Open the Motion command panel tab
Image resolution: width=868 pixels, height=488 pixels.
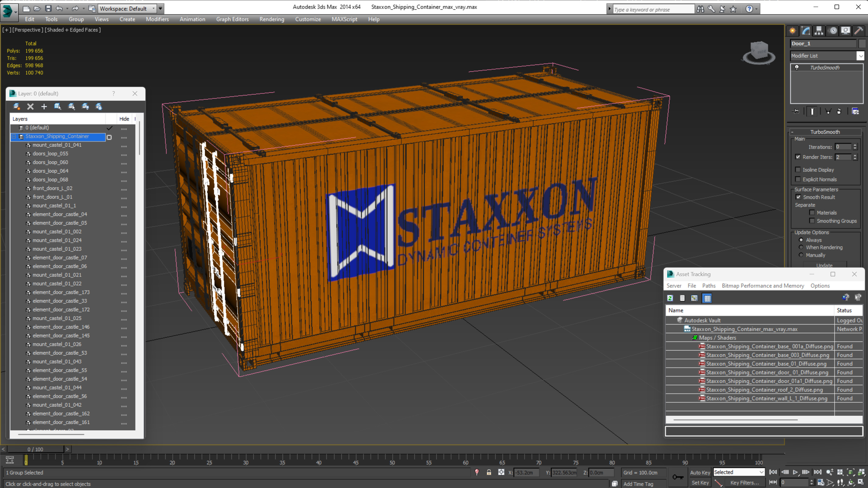tap(833, 31)
